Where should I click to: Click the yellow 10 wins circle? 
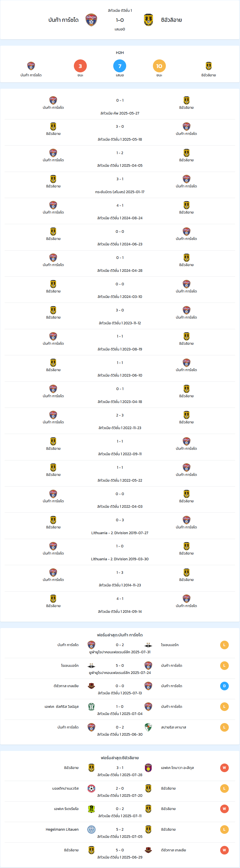point(159,66)
